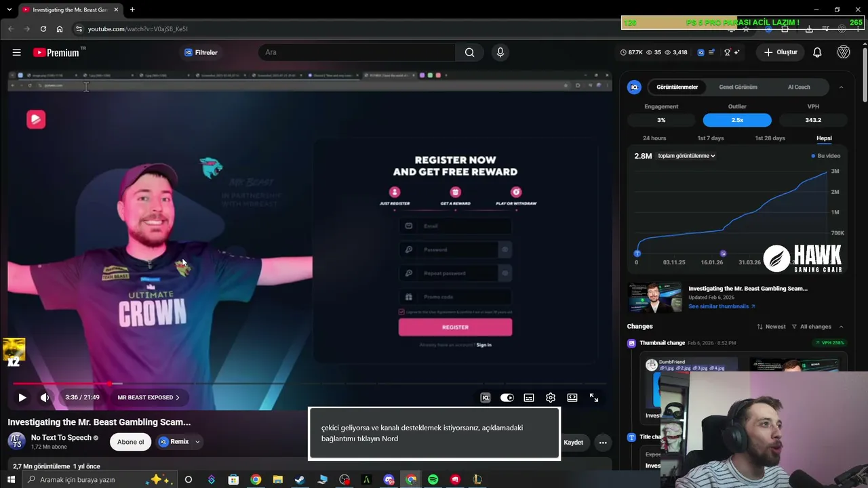
Task: Click the Thumbnail change icon
Action: [631, 343]
